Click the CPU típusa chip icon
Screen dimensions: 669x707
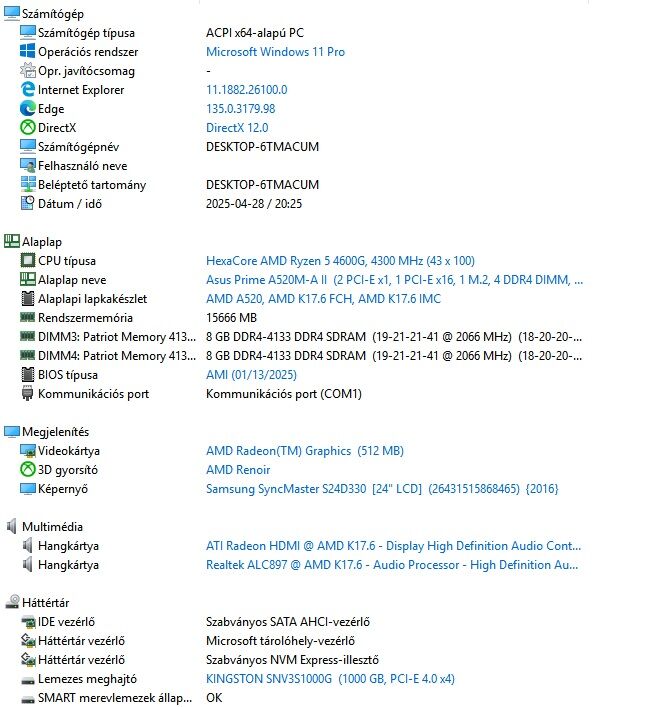click(x=27, y=261)
